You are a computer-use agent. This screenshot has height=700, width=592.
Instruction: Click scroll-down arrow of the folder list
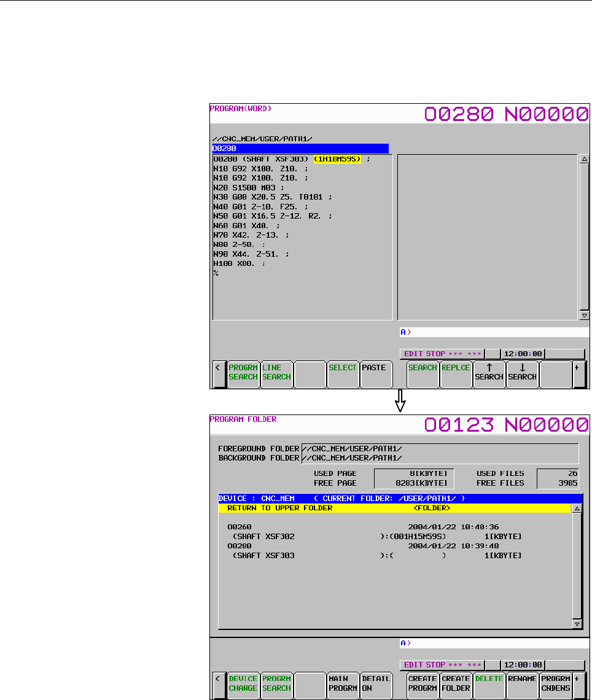coord(577,624)
